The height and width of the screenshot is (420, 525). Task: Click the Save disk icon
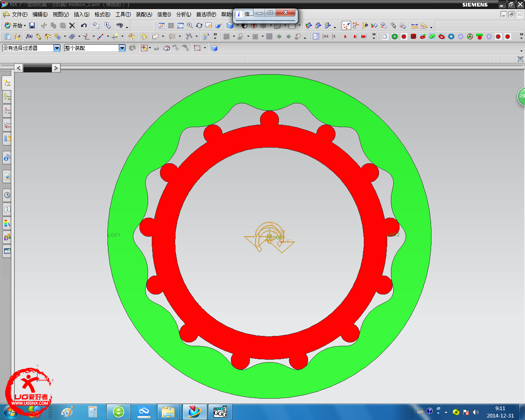point(32,25)
